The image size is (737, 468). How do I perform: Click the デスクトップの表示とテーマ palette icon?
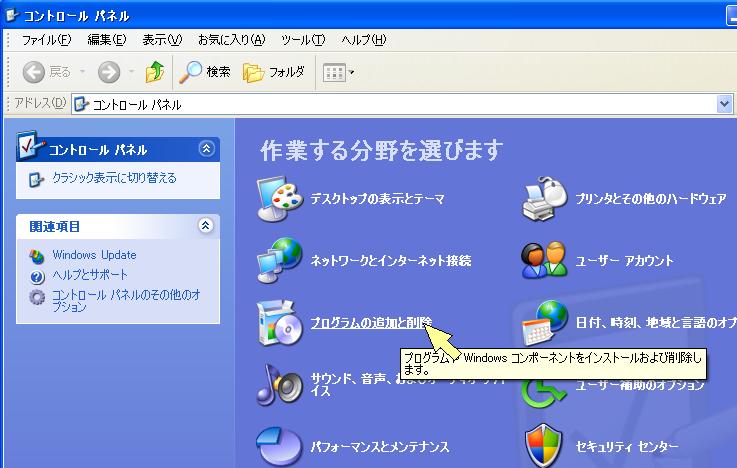click(280, 198)
